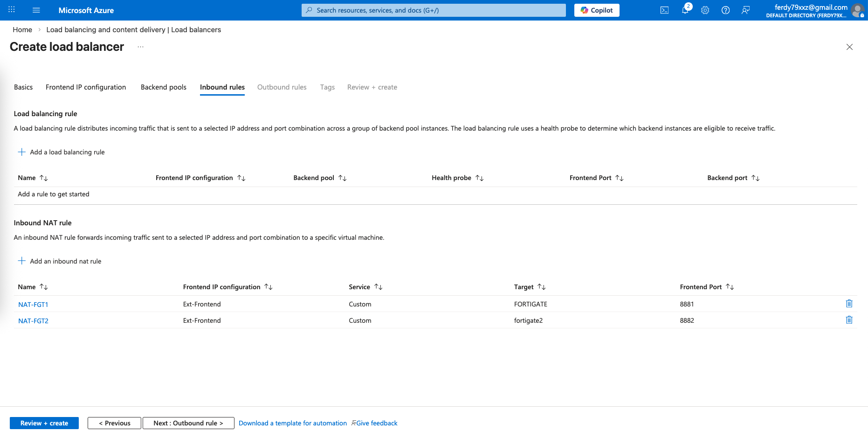Screen dimensions: 868x431
Task: Click the Review + create button
Action: pyautogui.click(x=44, y=423)
